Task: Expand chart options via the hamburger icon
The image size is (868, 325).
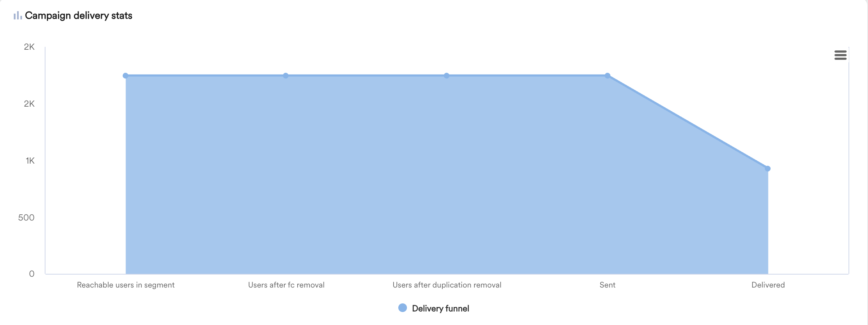Action: [841, 55]
